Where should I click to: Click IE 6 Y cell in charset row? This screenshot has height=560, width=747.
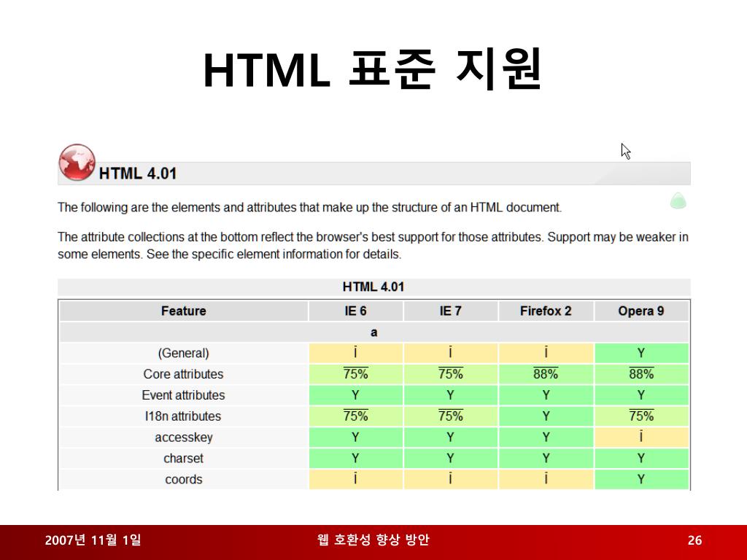coord(355,458)
